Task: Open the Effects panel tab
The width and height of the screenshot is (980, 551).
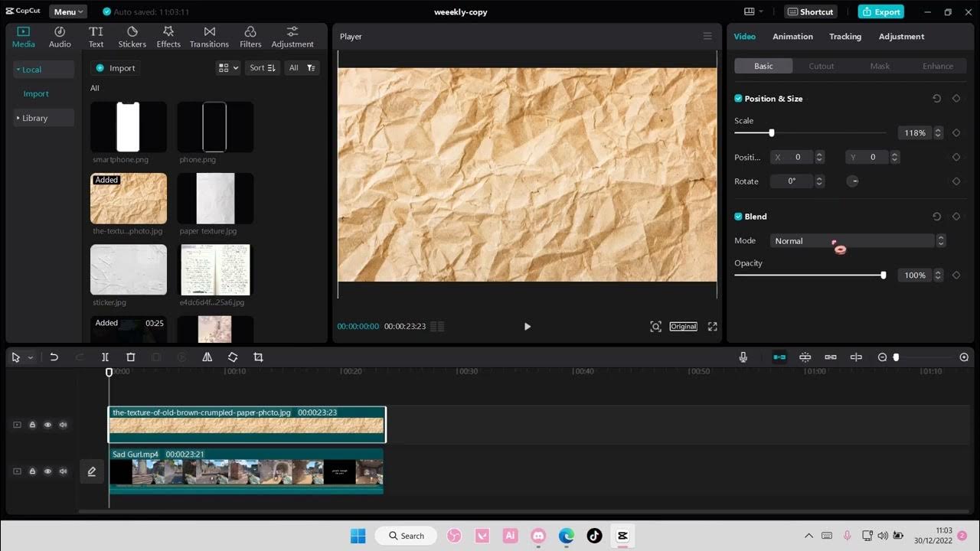Action: click(x=168, y=37)
